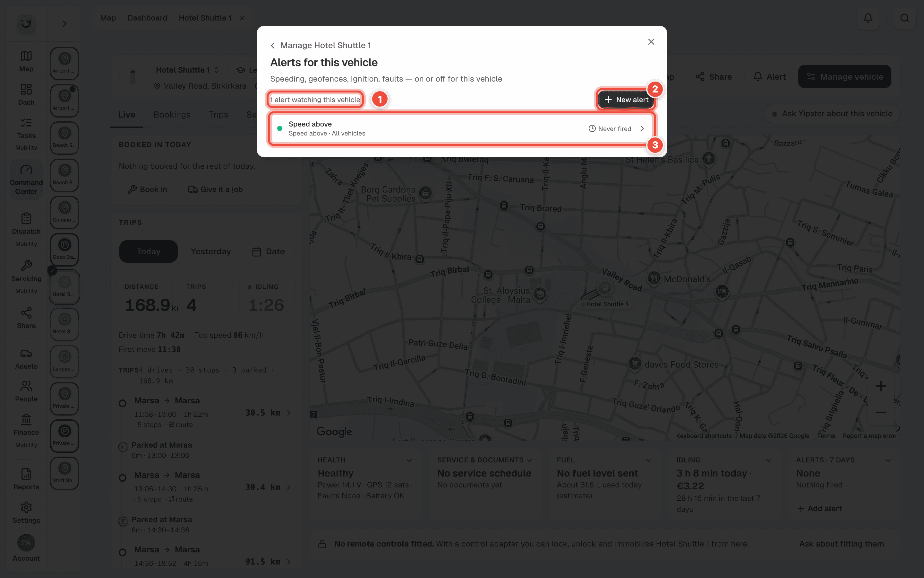Open Dispatch in the sidebar
This screenshot has width=924, height=578.
[x=26, y=229]
